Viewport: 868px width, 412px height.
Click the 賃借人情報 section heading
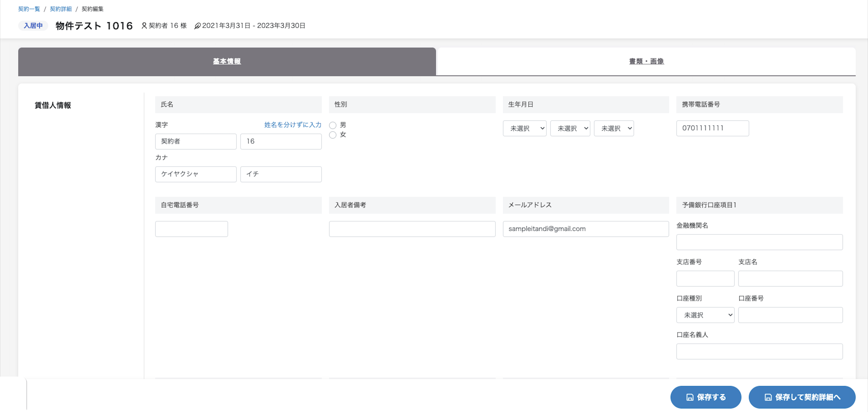pyautogui.click(x=53, y=105)
